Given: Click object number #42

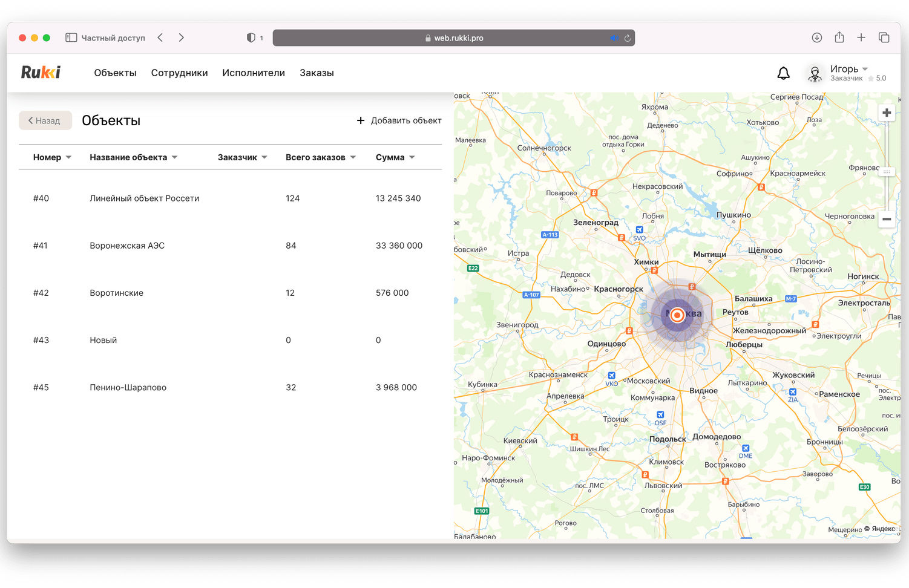Looking at the screenshot, I should point(41,293).
